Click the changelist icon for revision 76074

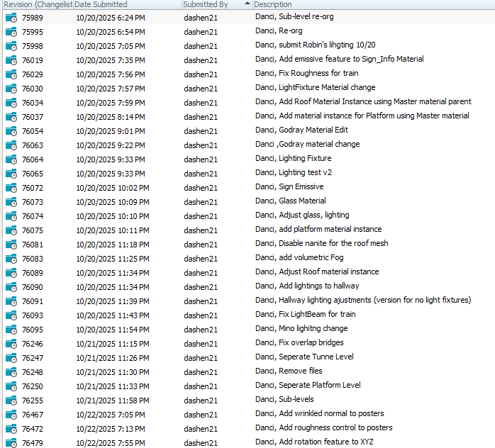(11, 216)
